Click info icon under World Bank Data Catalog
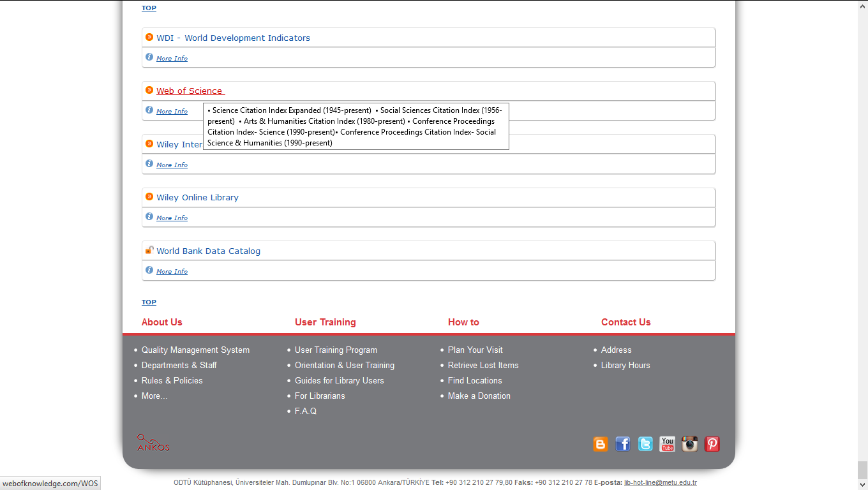Image resolution: width=868 pixels, height=490 pixels. pyautogui.click(x=149, y=271)
